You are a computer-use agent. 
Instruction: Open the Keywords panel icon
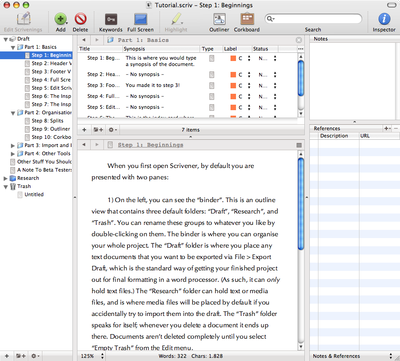(111, 19)
